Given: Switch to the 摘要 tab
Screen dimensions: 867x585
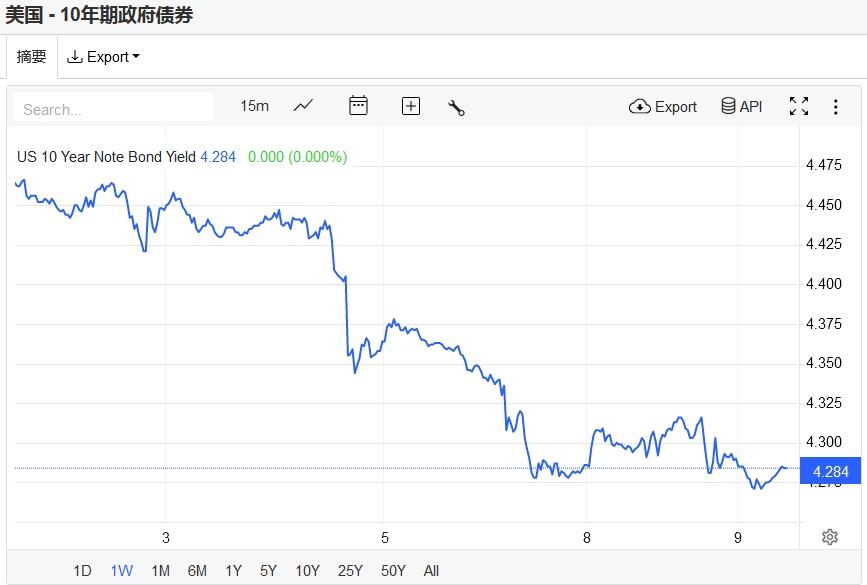Looking at the screenshot, I should tap(31, 57).
